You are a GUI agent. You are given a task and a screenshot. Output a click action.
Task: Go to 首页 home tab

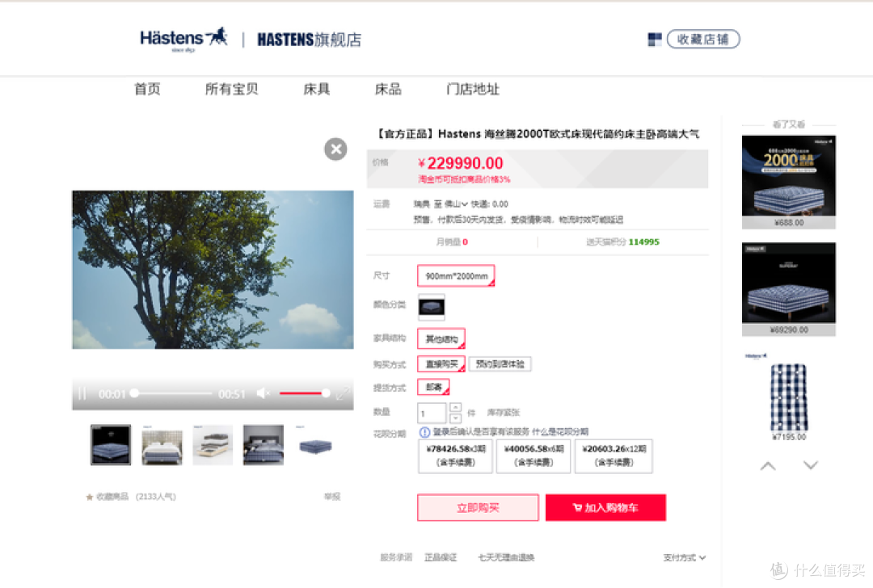(147, 89)
